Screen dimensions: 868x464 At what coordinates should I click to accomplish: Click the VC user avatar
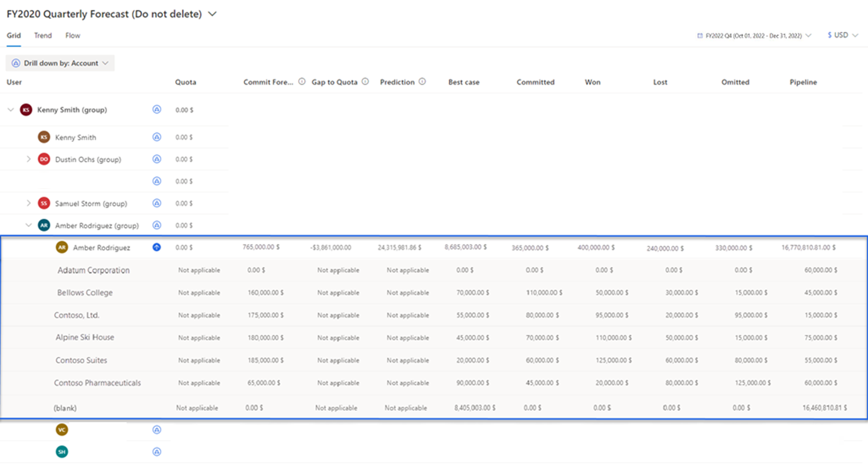pyautogui.click(x=62, y=430)
